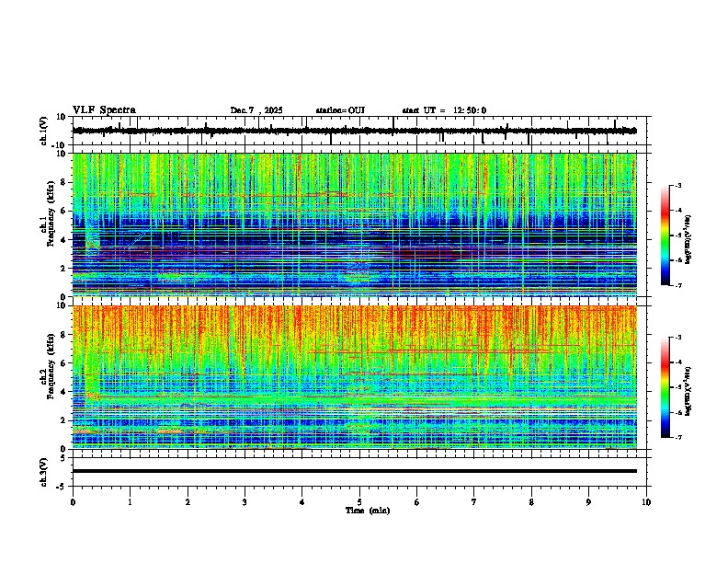
Task: Click the ch.3 flat black trace panel
Action: tap(361, 472)
